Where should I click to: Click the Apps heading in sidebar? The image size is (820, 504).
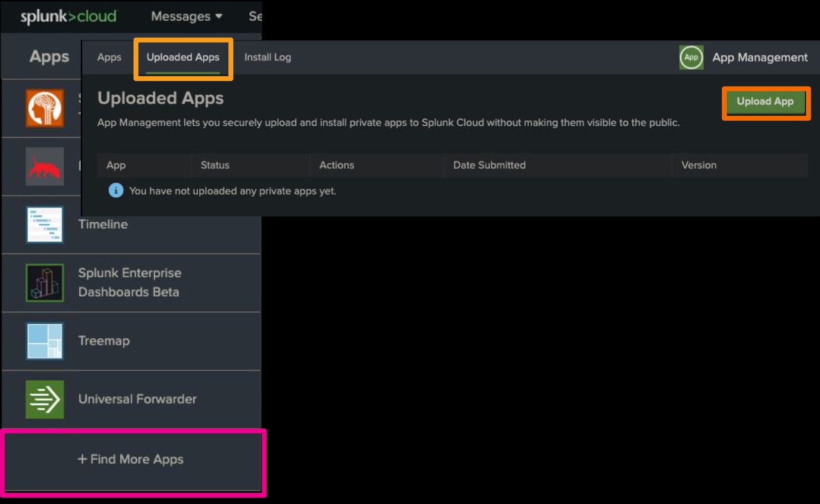[x=49, y=57]
